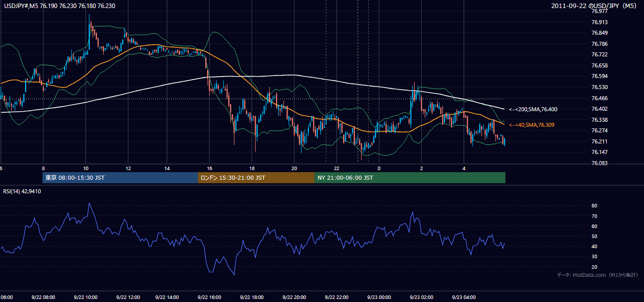Click the 9/23 00:00 time axis label
The height and width of the screenshot is (302, 644).
[379, 297]
